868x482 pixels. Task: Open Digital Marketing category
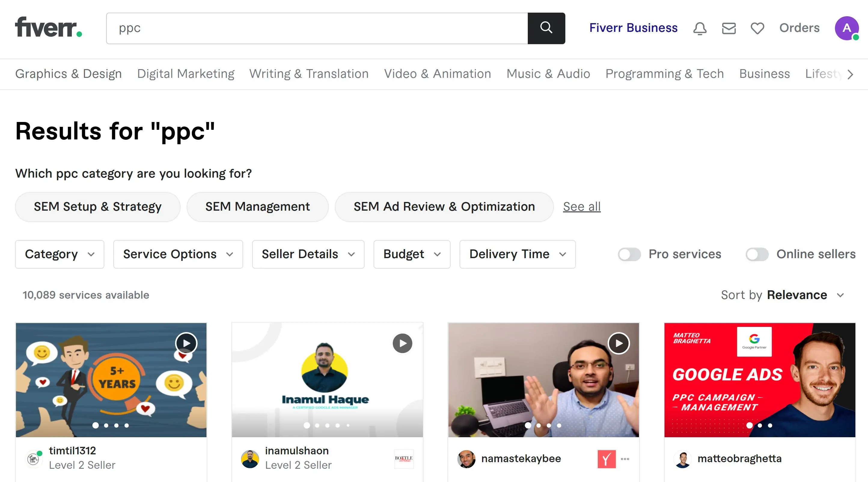pyautogui.click(x=186, y=74)
